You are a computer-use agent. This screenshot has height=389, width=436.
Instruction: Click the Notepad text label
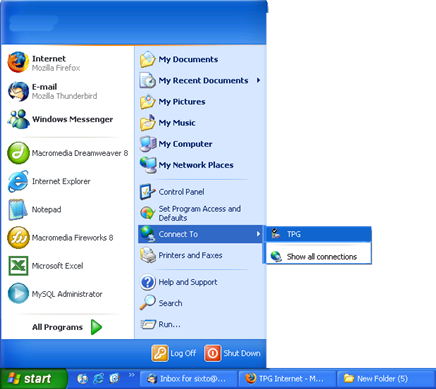46,210
